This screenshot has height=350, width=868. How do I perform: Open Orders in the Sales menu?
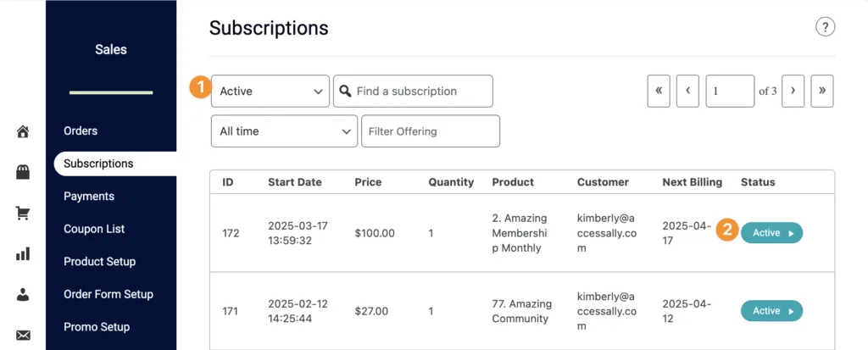[x=81, y=131]
